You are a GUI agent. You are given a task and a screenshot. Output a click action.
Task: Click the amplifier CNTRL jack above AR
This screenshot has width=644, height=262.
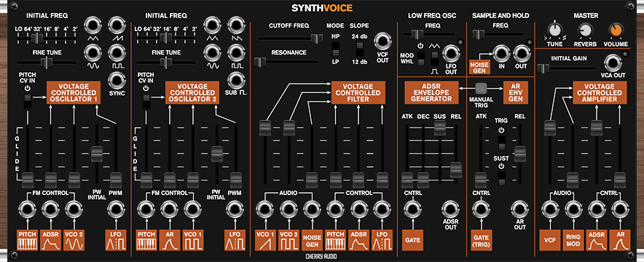[620, 210]
